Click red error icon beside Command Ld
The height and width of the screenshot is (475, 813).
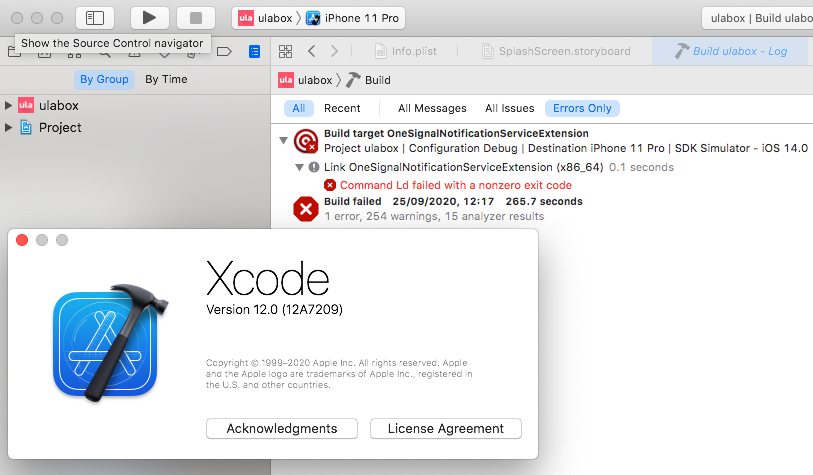330,185
